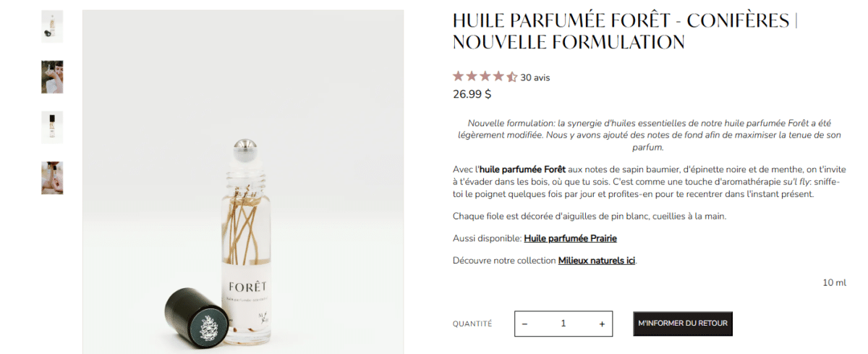Select the fourth thumbnail showing a wrist
868x354 pixels.
[52, 177]
